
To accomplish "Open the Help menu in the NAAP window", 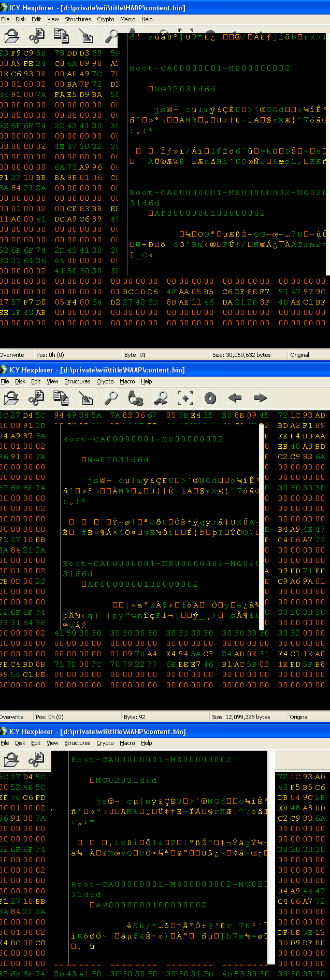I will tap(147, 381).
